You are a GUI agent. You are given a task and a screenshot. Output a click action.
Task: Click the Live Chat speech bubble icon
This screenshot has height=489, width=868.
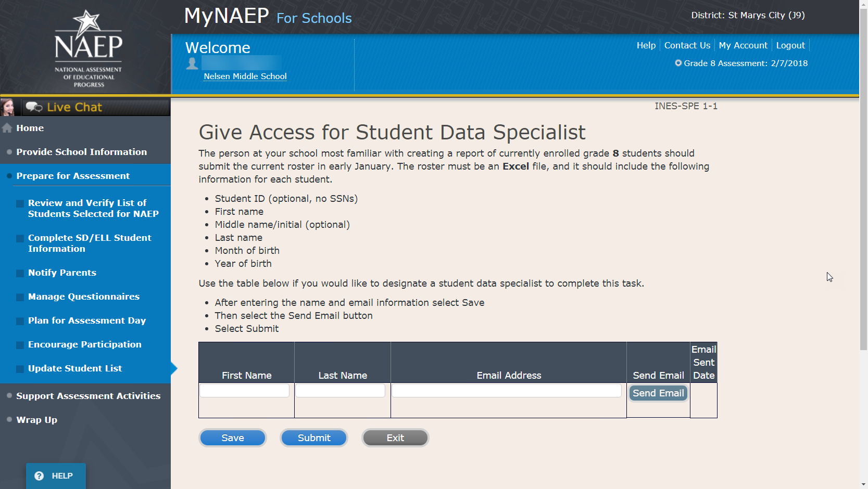(34, 107)
